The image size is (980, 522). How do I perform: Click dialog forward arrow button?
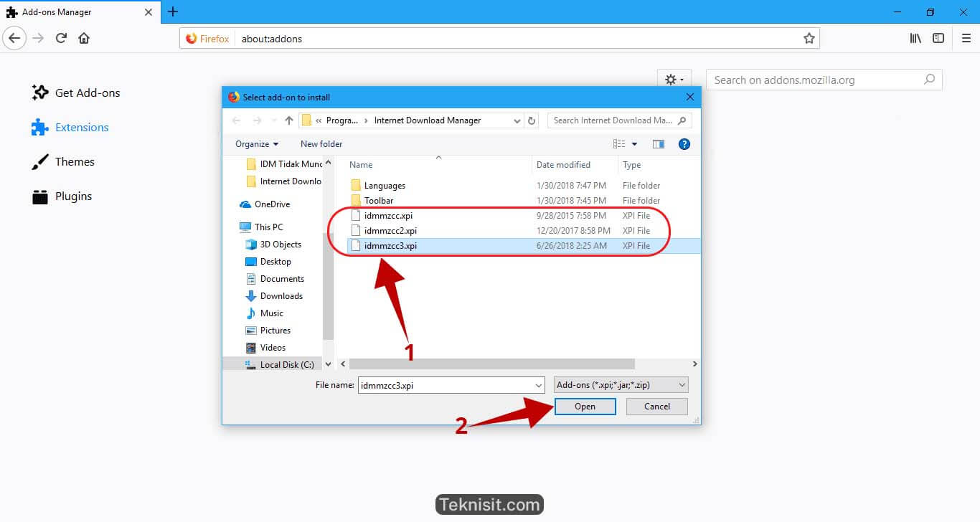click(258, 120)
